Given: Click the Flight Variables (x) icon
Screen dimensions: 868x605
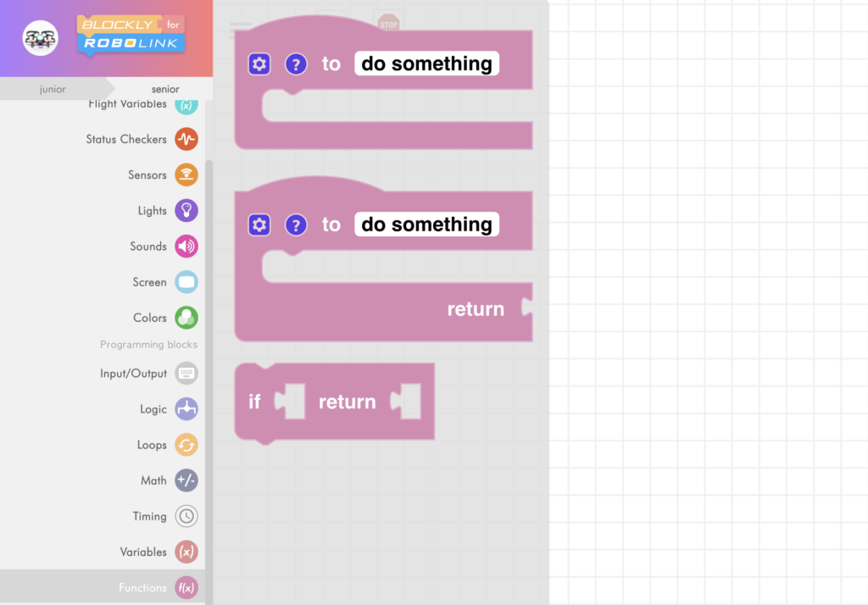Looking at the screenshot, I should pos(186,106).
